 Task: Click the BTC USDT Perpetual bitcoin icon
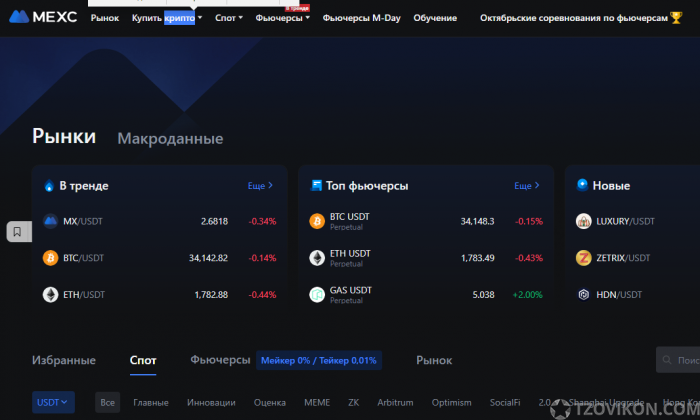tap(317, 221)
